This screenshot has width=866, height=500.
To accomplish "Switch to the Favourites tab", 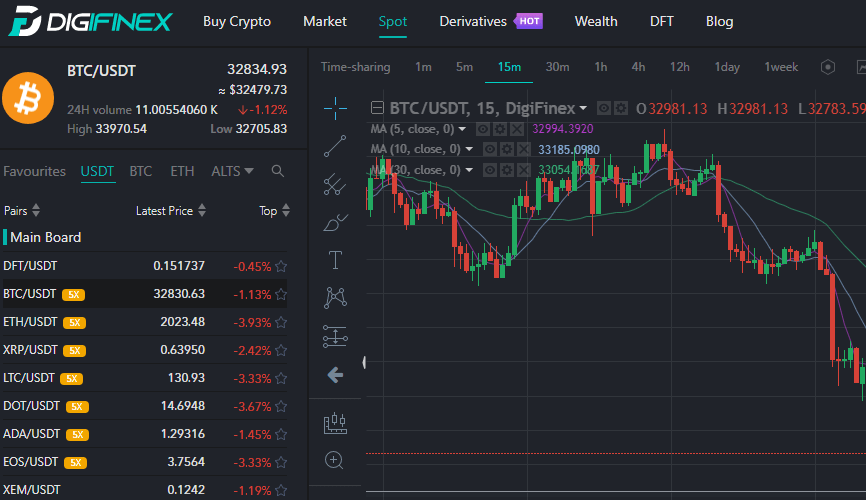I will tap(34, 171).
